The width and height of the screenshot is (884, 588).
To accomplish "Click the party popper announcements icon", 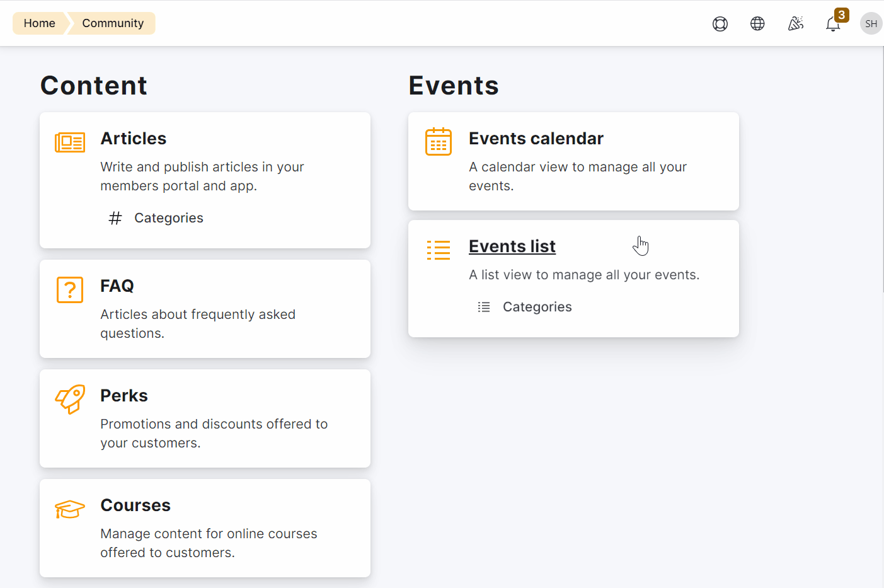I will coord(796,24).
